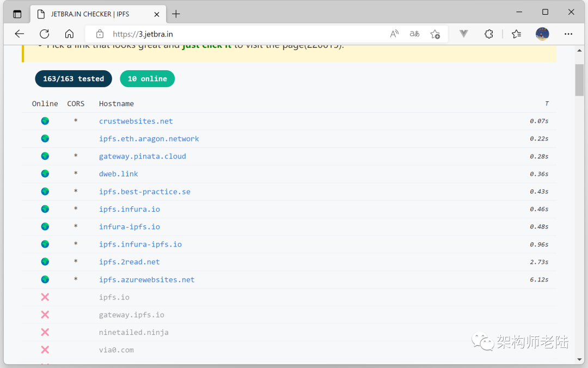Viewport: 588px width, 368px height.
Task: Open the Favorites list
Action: 516,34
